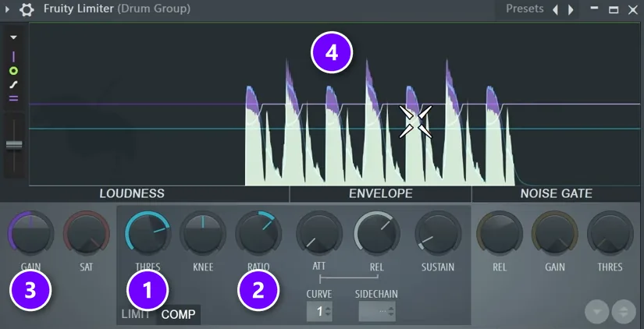The width and height of the screenshot is (644, 329).
Task: Click the SAT saturation knob
Action: (86, 233)
